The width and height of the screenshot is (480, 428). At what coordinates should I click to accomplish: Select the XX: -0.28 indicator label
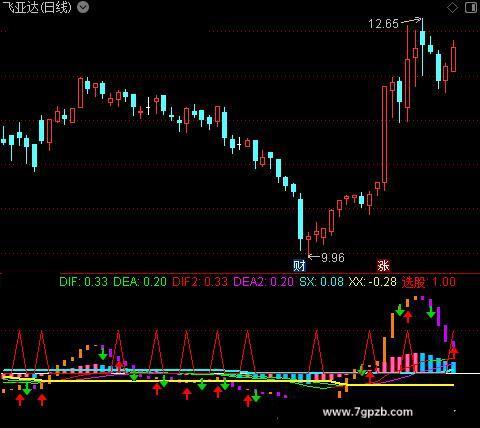pyautogui.click(x=373, y=282)
